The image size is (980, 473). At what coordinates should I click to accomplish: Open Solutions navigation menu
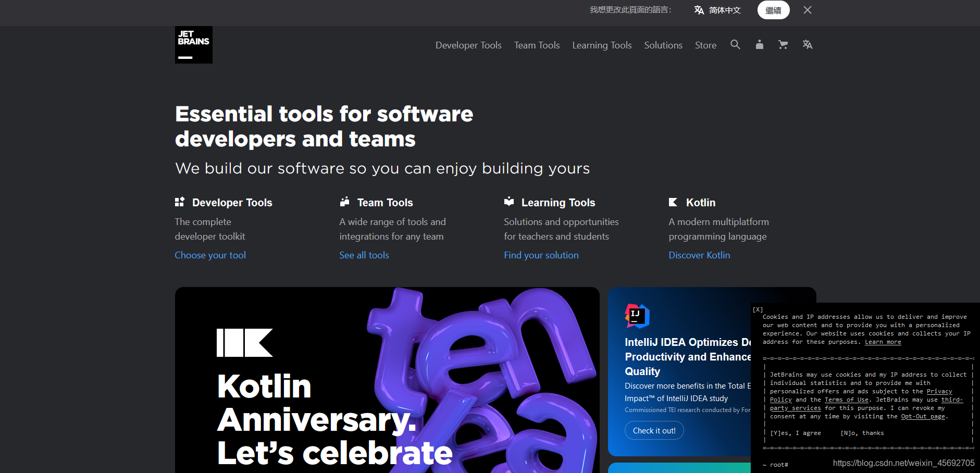(x=663, y=45)
